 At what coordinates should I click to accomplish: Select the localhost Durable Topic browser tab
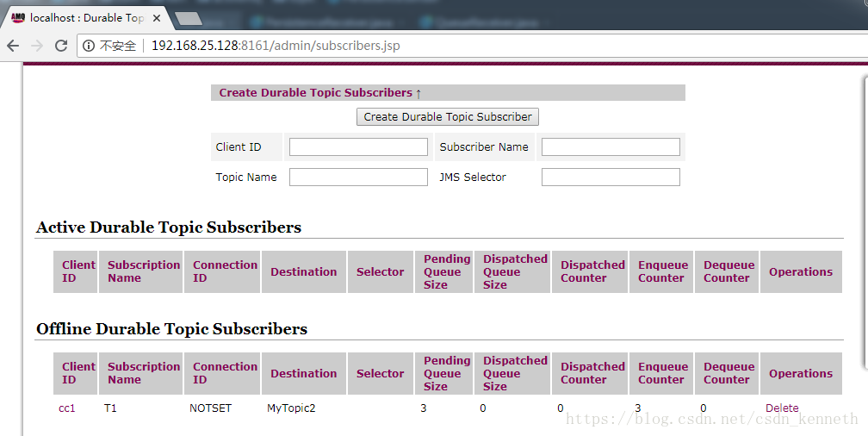coord(86,18)
